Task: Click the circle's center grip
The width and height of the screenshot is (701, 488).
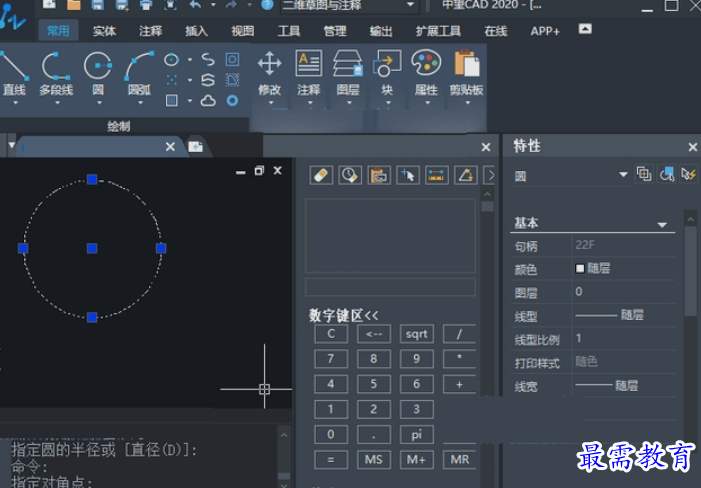Action: (x=92, y=248)
